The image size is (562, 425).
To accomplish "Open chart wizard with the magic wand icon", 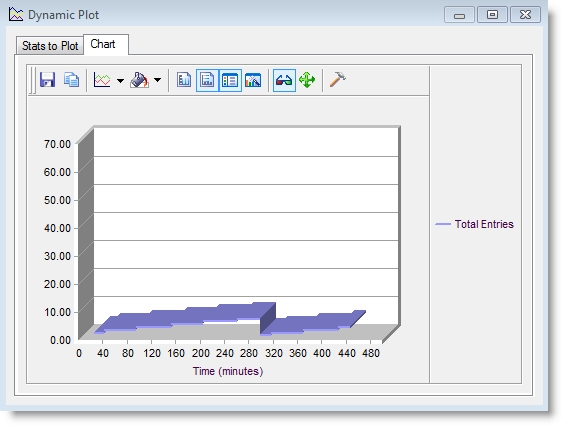I will click(x=253, y=80).
